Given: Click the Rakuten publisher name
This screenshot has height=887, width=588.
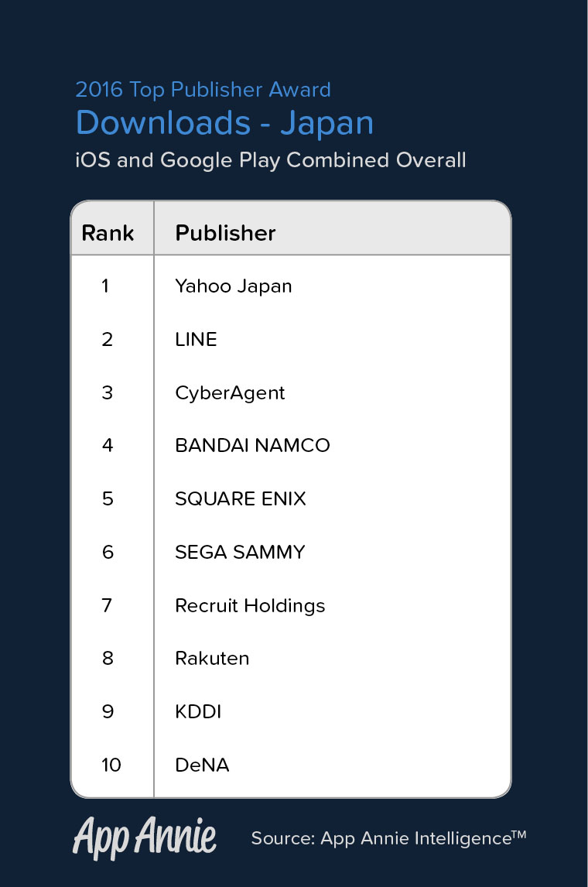Looking at the screenshot, I should pos(212,659).
